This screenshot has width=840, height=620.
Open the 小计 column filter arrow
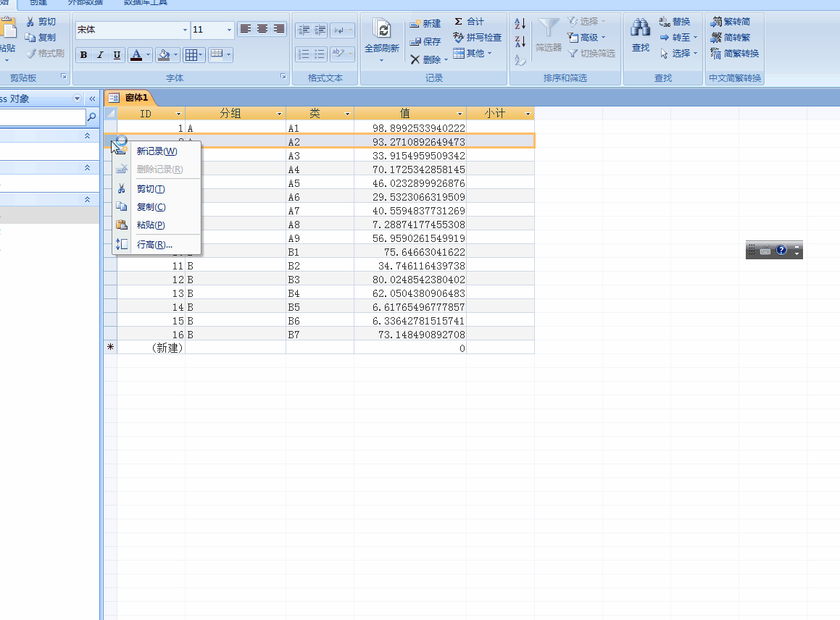528,114
